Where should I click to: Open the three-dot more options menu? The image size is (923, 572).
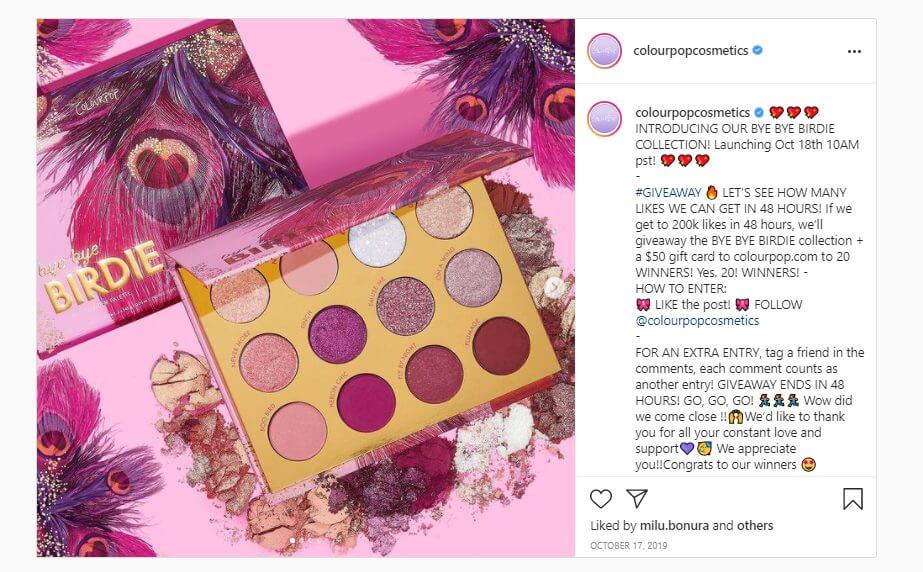(x=854, y=51)
